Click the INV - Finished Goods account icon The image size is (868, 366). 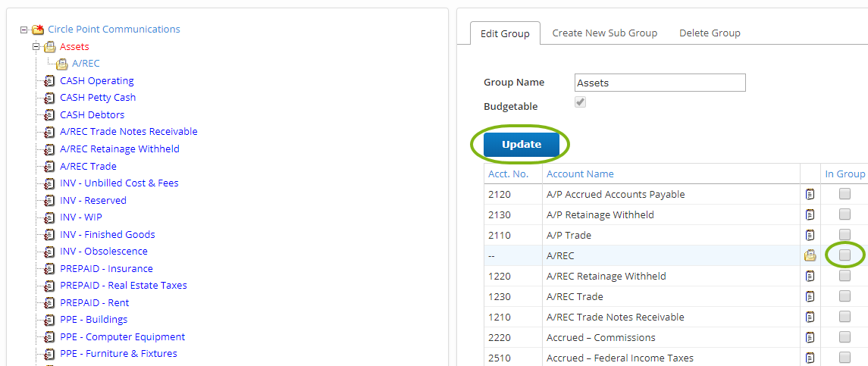tap(49, 235)
